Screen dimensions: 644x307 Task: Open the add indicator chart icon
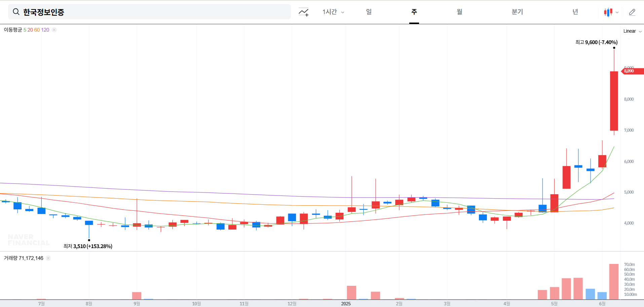tap(303, 12)
